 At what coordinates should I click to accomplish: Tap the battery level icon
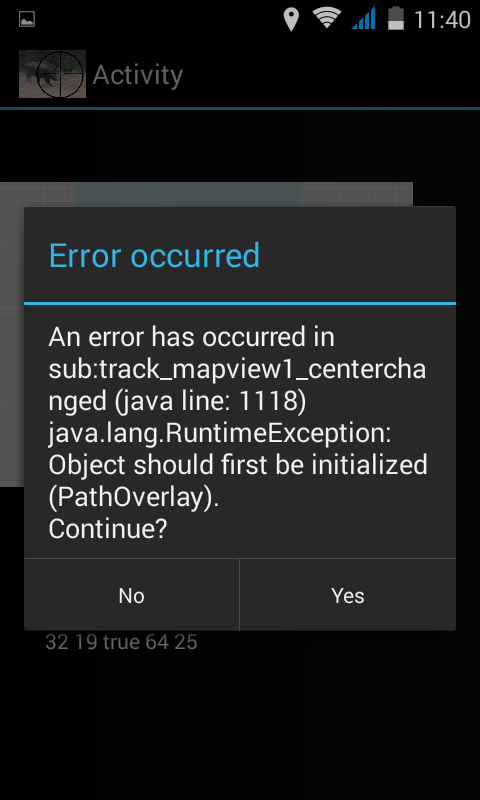point(396,18)
